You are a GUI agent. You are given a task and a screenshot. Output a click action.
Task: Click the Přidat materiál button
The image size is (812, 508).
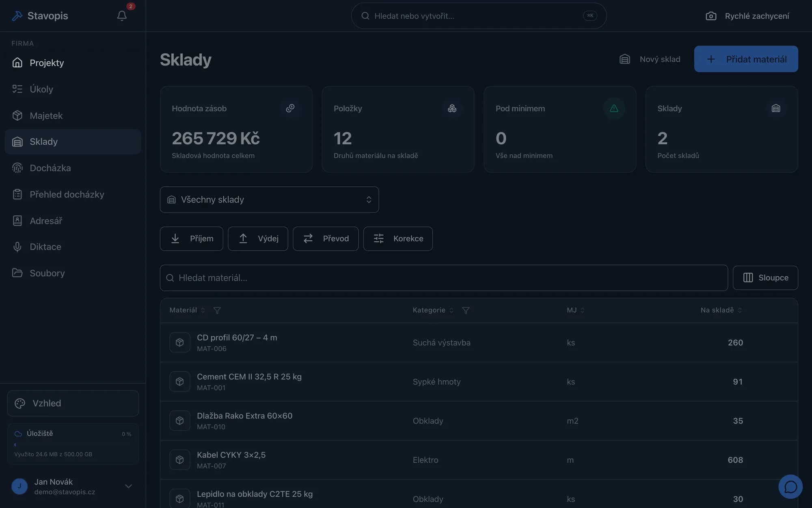[x=746, y=59]
